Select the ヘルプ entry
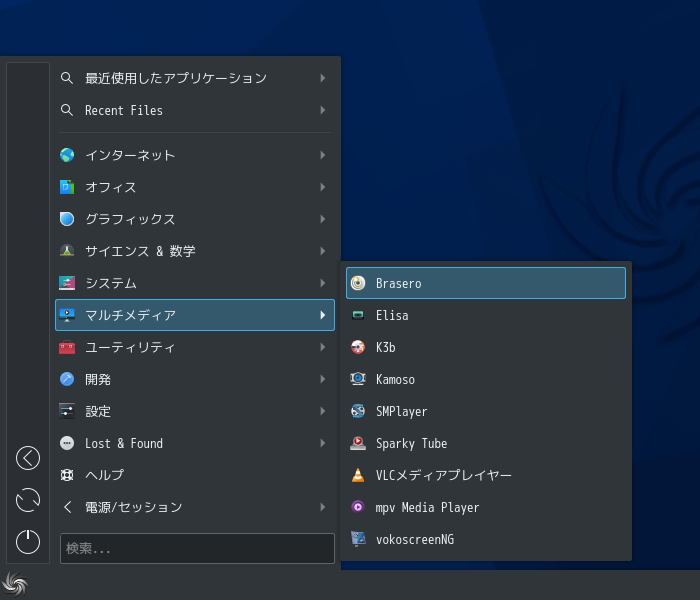This screenshot has height=600, width=700. [195, 475]
